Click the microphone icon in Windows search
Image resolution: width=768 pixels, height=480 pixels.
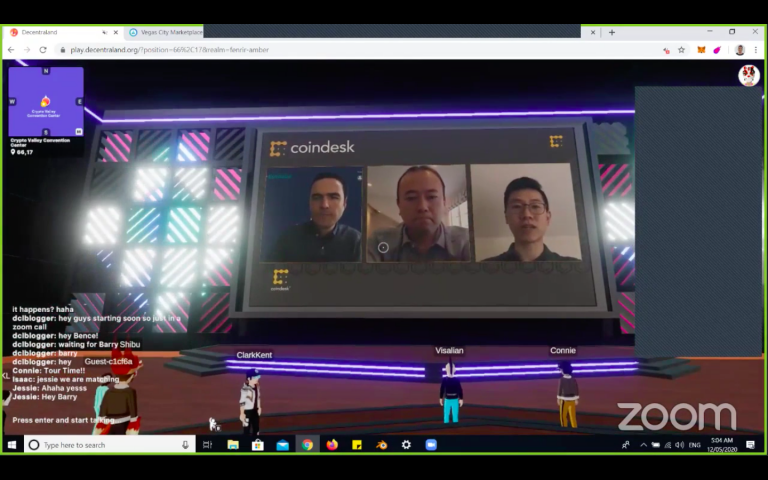coord(185,445)
